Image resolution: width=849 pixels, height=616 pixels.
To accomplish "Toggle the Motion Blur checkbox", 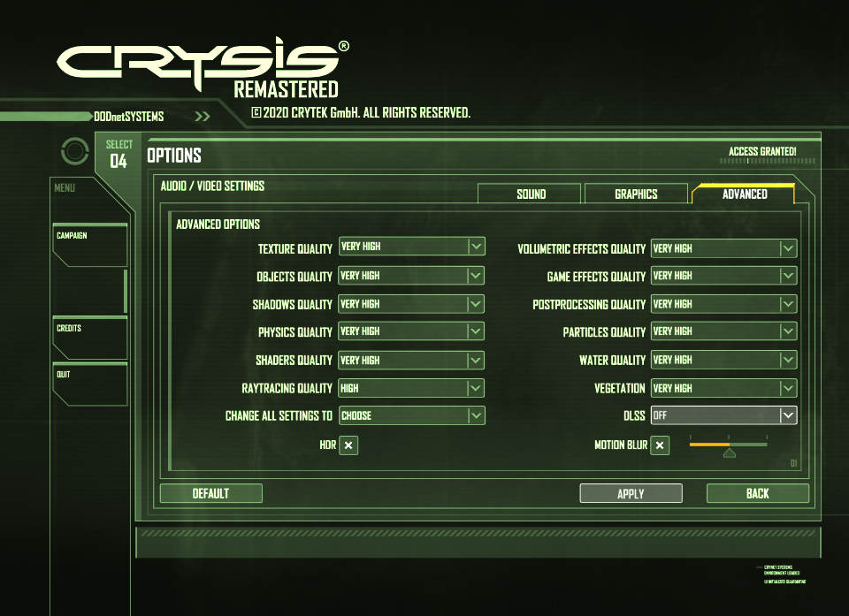I will click(x=660, y=445).
